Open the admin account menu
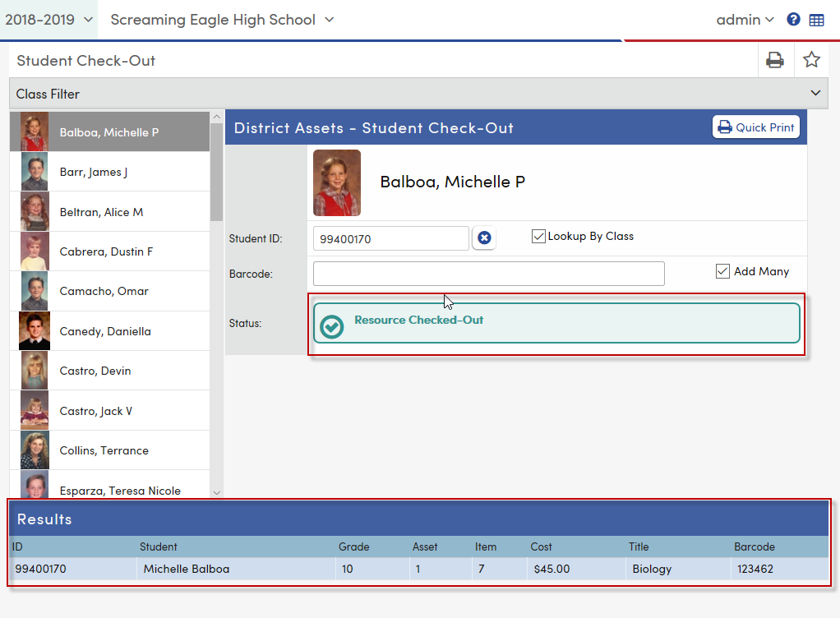 (745, 19)
